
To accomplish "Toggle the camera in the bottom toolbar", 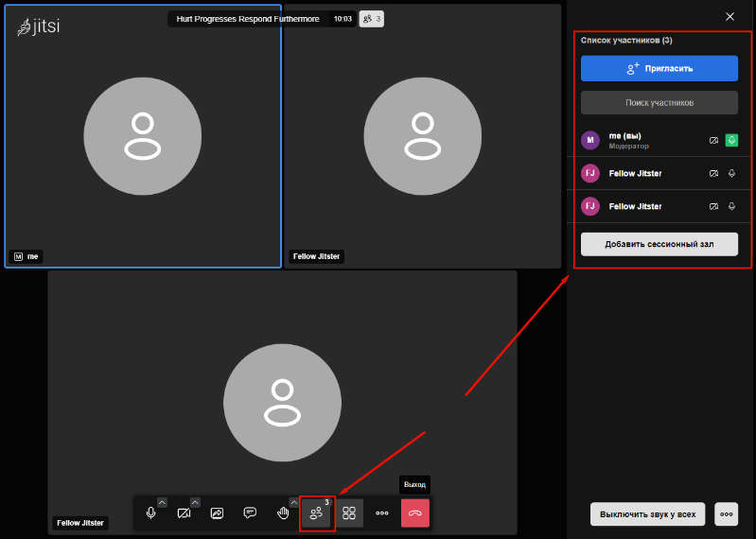I will [184, 513].
